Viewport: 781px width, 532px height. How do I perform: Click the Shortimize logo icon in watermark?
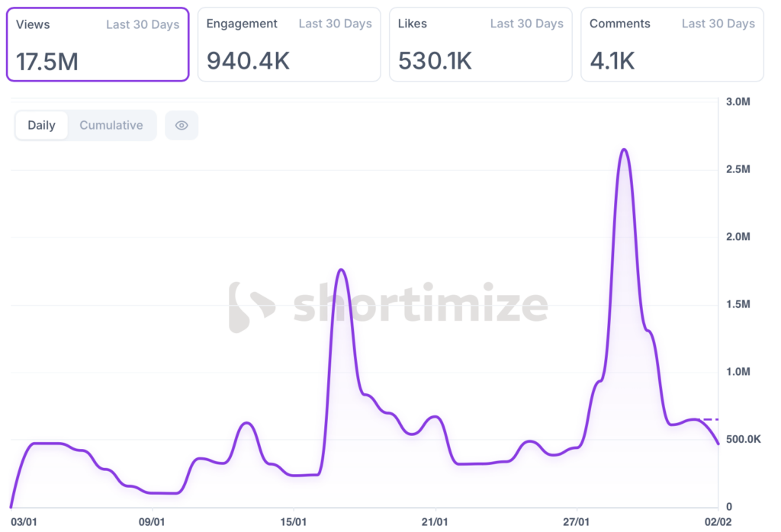pyautogui.click(x=251, y=307)
